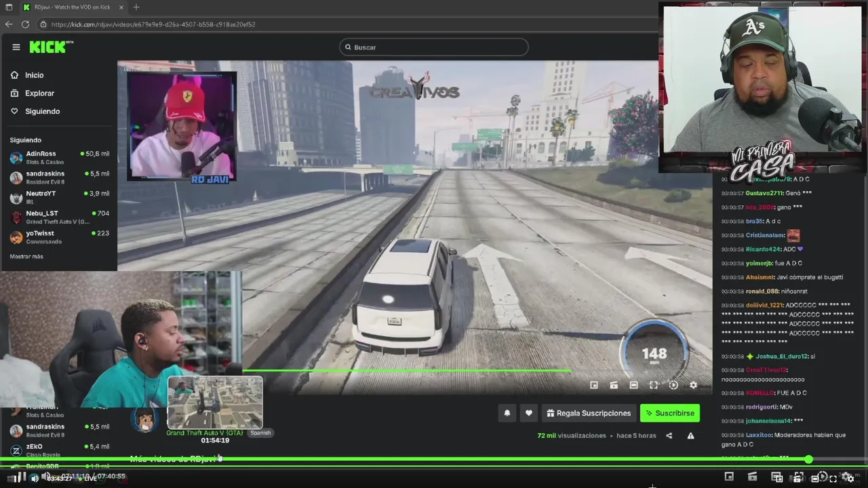This screenshot has width=868, height=488.
Task: Click username Ahaismni in chat
Action: coord(759,277)
